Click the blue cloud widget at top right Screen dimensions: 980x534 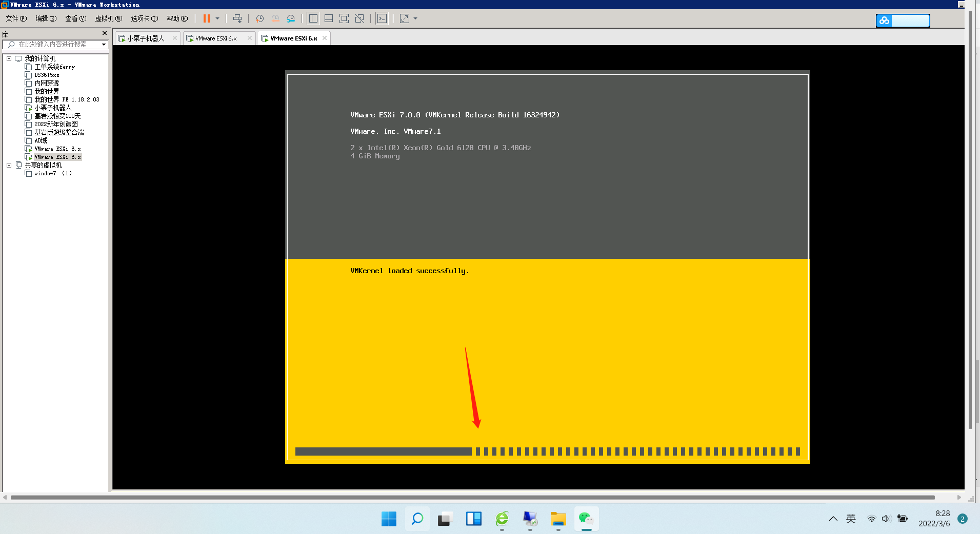click(903, 20)
